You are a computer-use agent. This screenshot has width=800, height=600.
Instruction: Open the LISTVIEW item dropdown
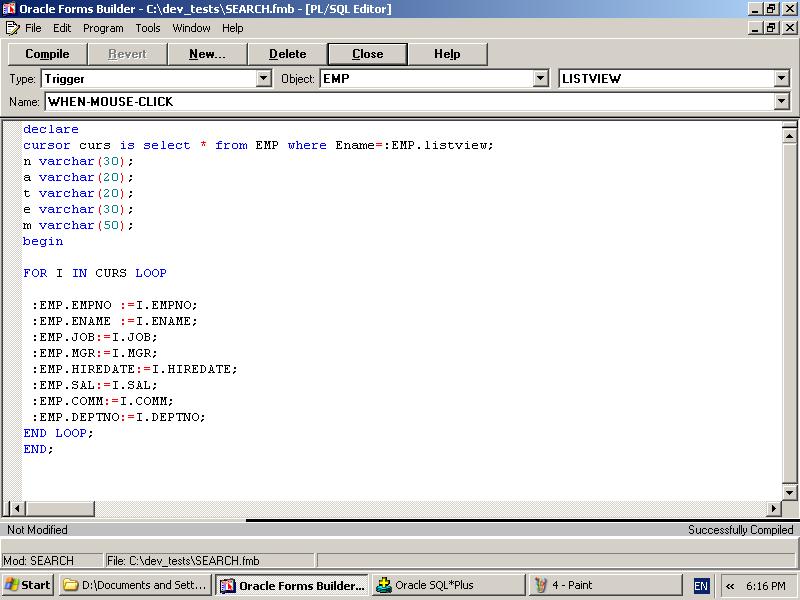[781, 78]
